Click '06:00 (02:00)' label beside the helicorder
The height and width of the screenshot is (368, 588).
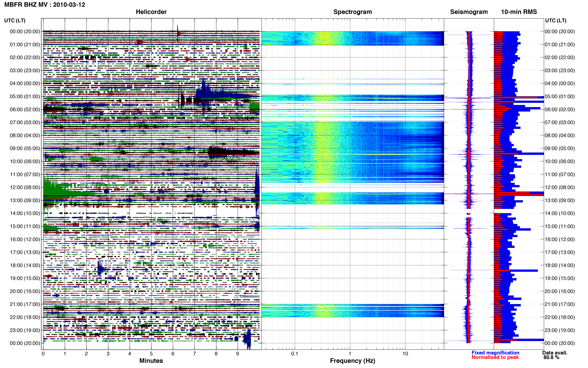click(x=25, y=110)
